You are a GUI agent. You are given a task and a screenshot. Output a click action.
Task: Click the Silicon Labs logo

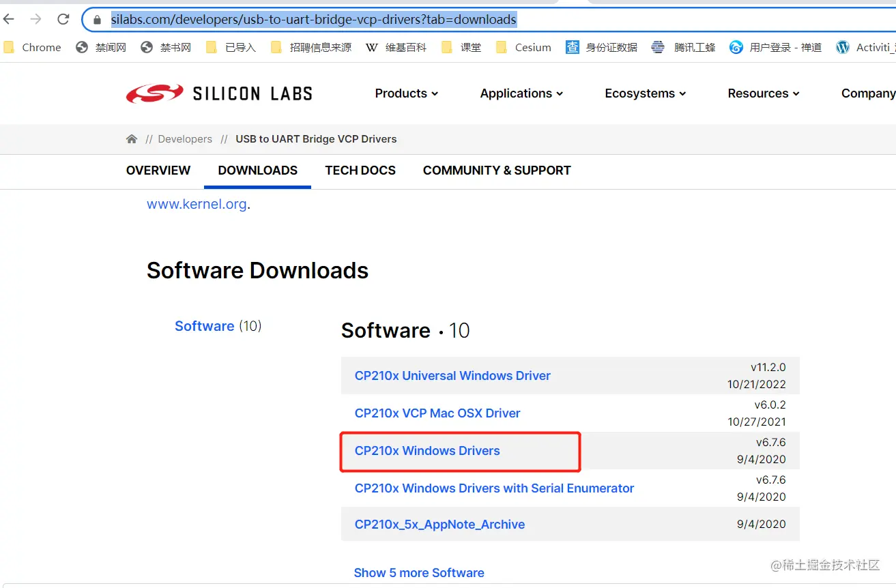pyautogui.click(x=219, y=93)
